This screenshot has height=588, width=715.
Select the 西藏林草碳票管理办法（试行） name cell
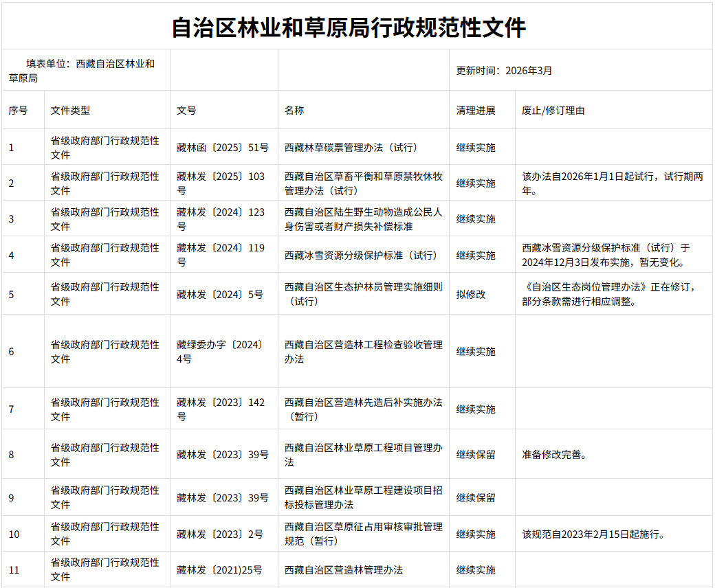(x=351, y=148)
